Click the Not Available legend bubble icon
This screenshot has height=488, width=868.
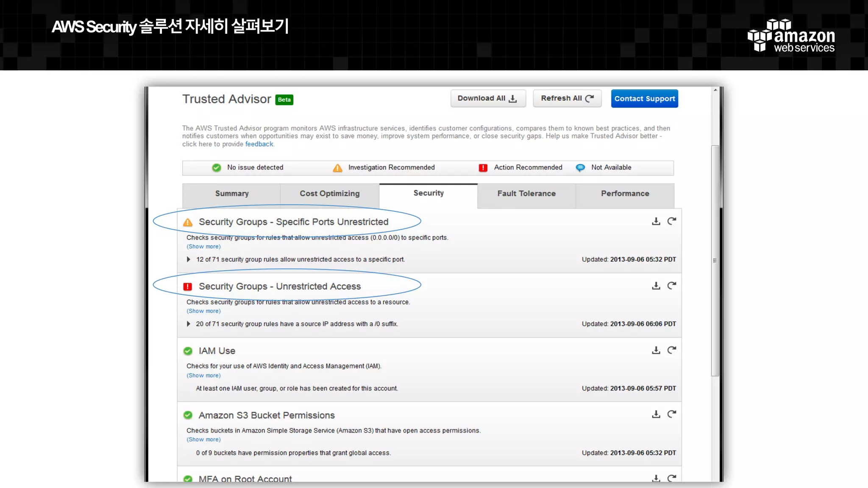click(x=580, y=168)
